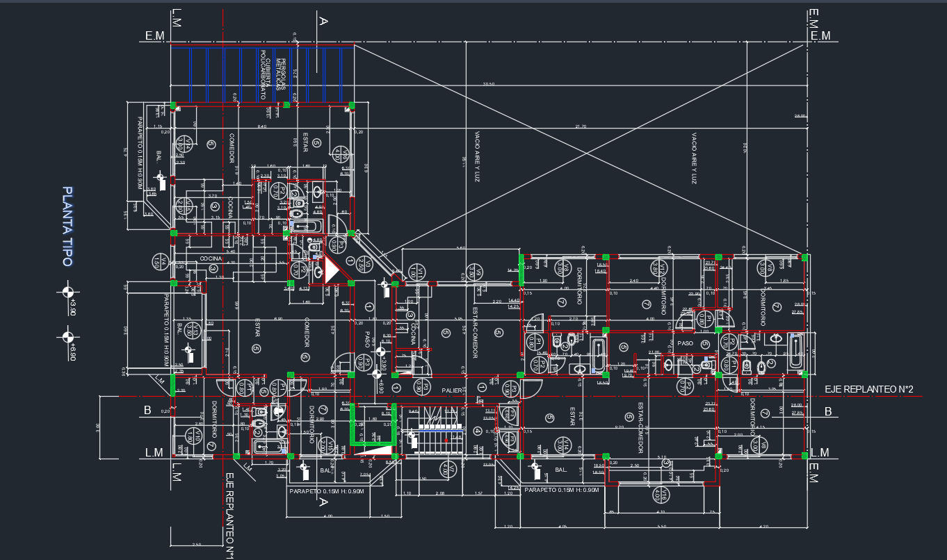Select the +3.90 level marker symbol

pos(68,290)
